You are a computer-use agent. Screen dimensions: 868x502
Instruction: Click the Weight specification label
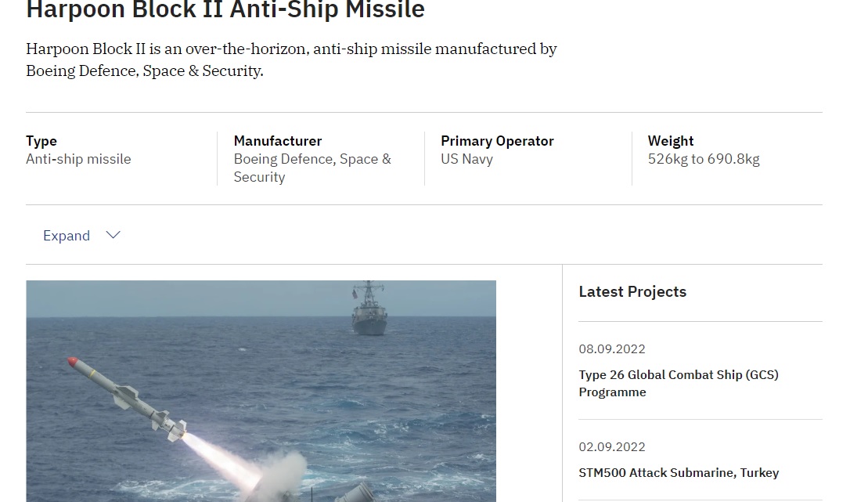(x=671, y=141)
